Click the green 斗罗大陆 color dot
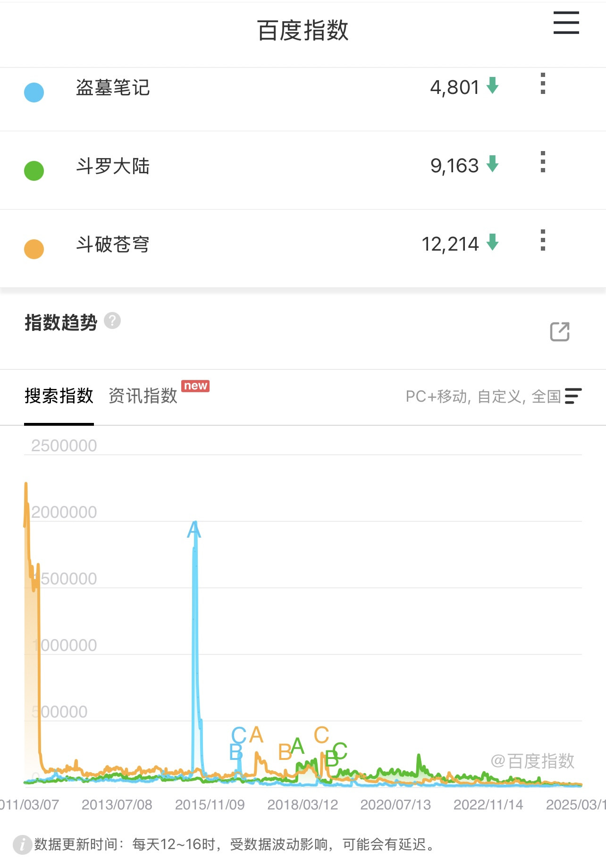This screenshot has height=868, width=606. click(34, 171)
